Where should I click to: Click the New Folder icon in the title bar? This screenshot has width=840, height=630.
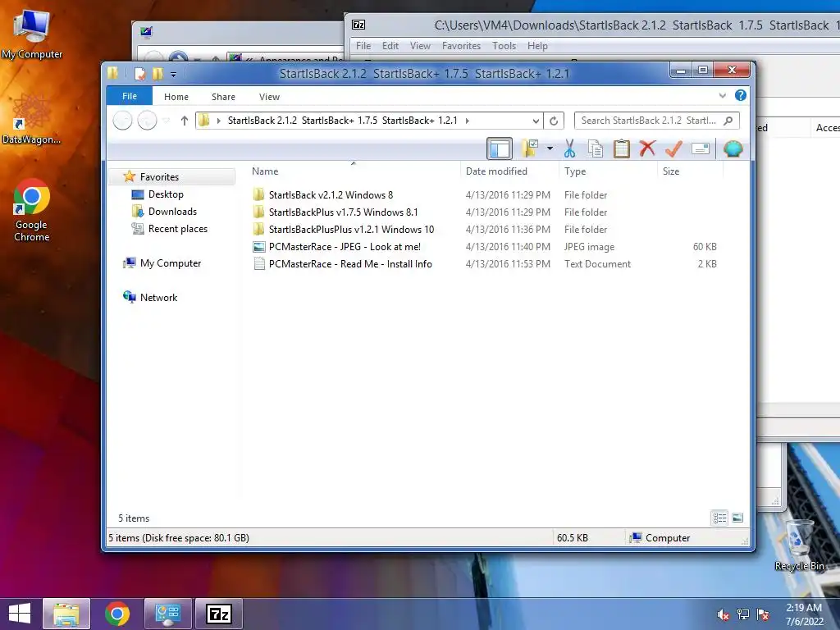(x=157, y=73)
